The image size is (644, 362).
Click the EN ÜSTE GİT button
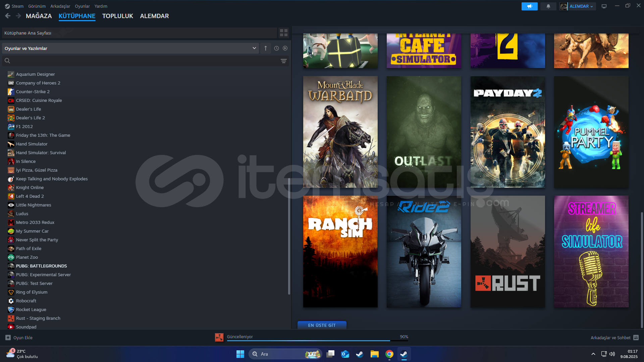pyautogui.click(x=322, y=325)
